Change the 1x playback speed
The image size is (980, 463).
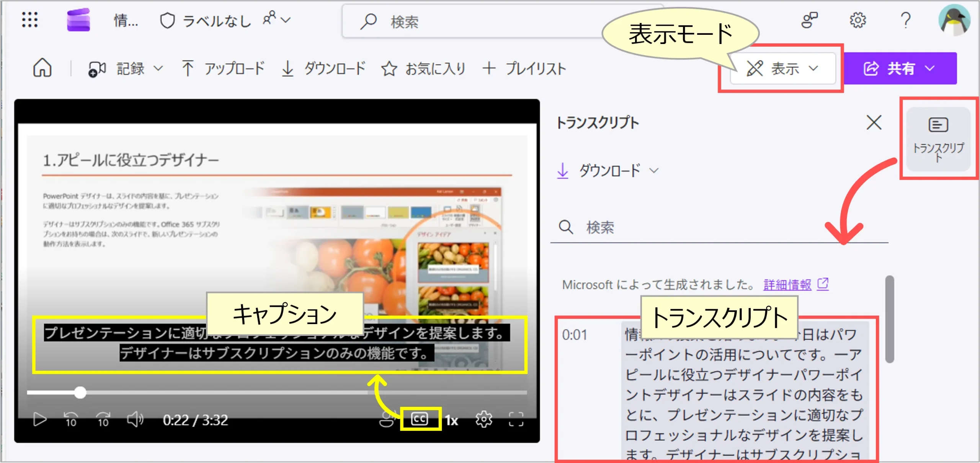coord(452,421)
